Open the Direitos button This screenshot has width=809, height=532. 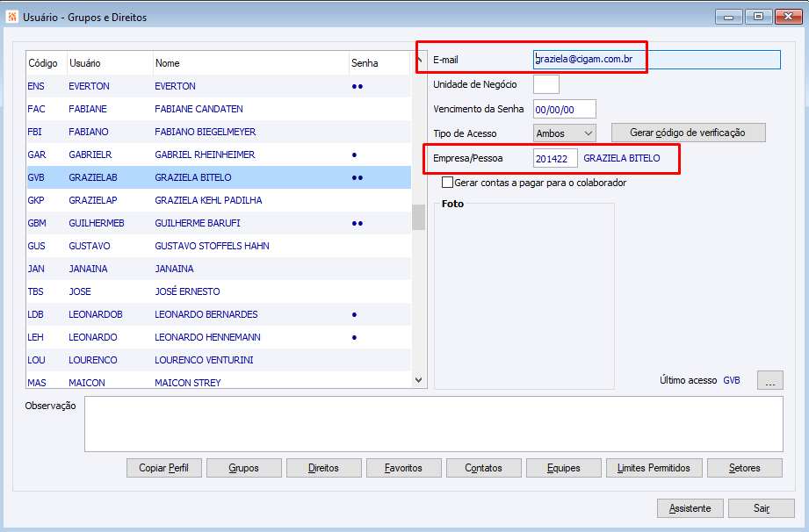pos(323,468)
